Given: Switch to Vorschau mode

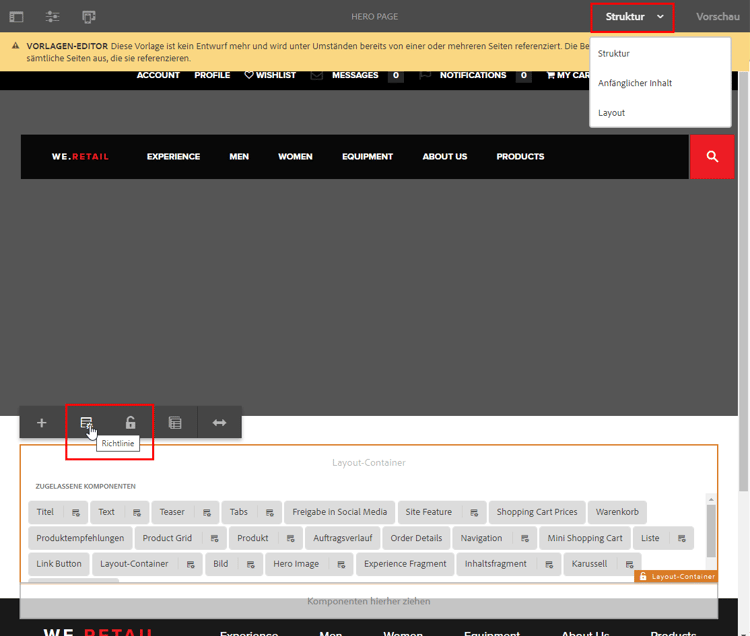Looking at the screenshot, I should [x=717, y=17].
